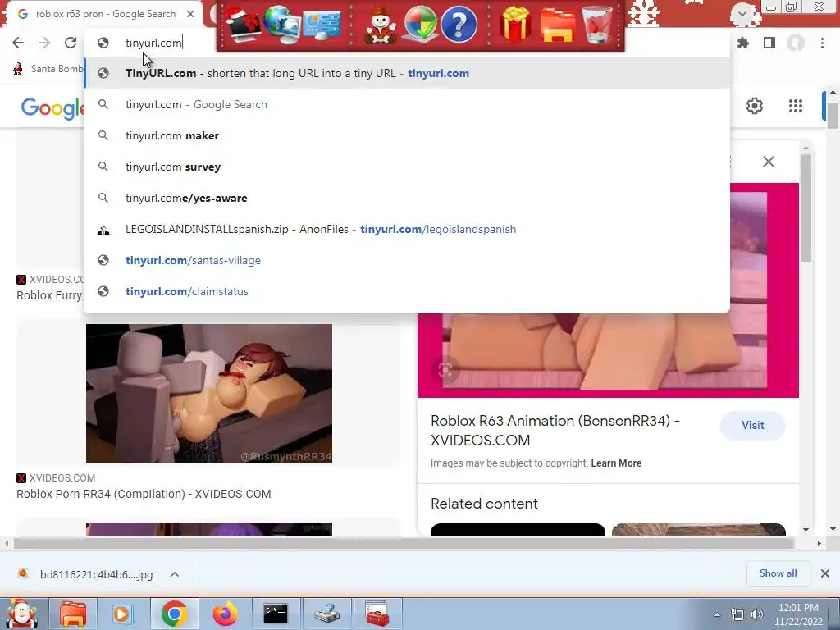The height and width of the screenshot is (630, 840).
Task: Open the red folder icon in the top dock
Action: (558, 25)
